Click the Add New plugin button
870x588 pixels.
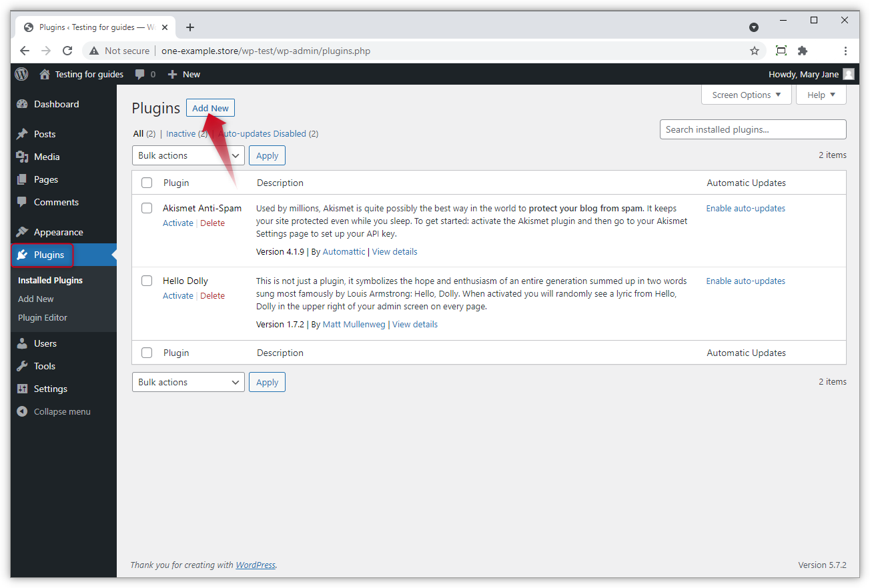pos(210,107)
